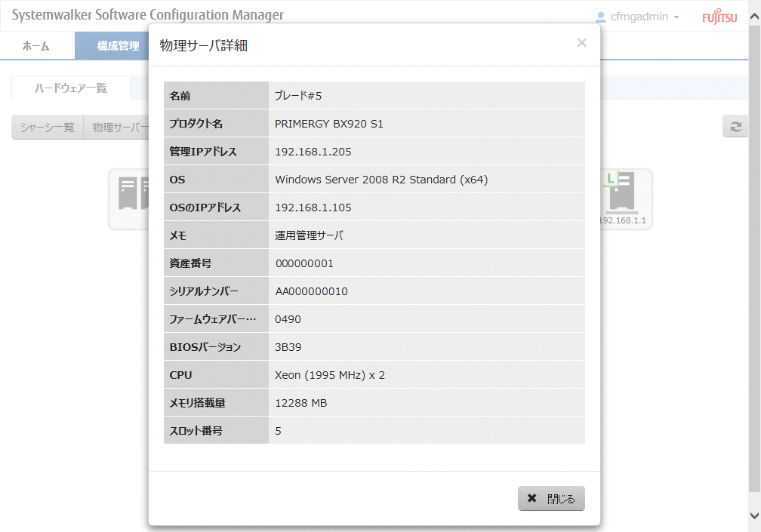Click the user avatar icon

point(601,17)
